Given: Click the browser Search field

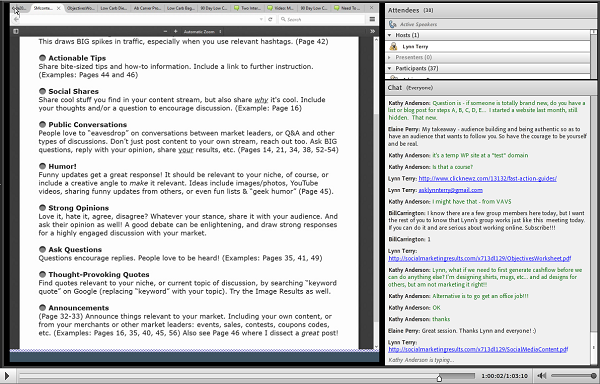Looking at the screenshot, I should point(321,19).
